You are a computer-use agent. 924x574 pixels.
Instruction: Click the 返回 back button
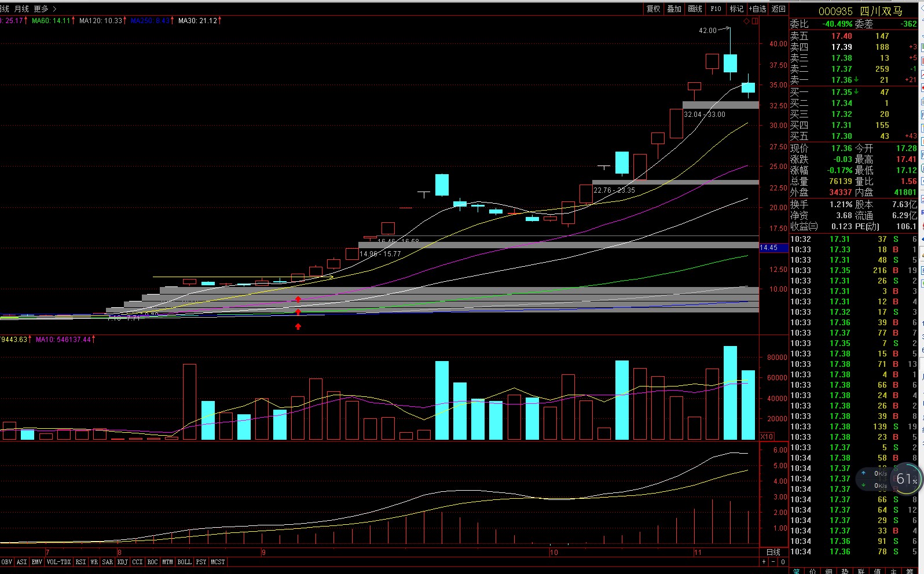779,9
